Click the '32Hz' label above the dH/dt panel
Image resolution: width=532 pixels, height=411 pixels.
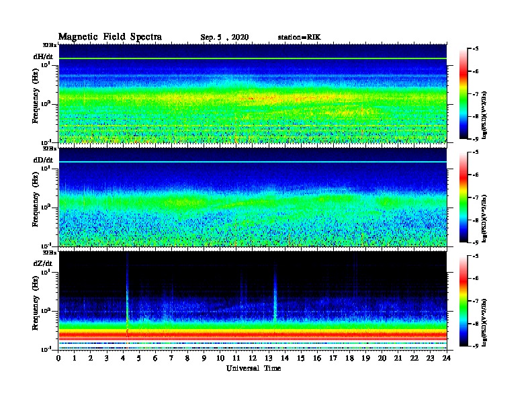[50, 45]
